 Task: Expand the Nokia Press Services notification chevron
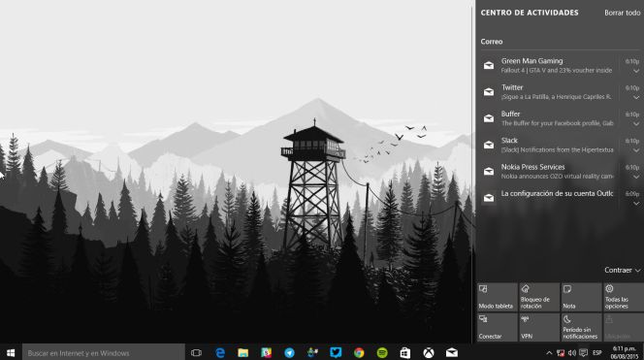636,178
